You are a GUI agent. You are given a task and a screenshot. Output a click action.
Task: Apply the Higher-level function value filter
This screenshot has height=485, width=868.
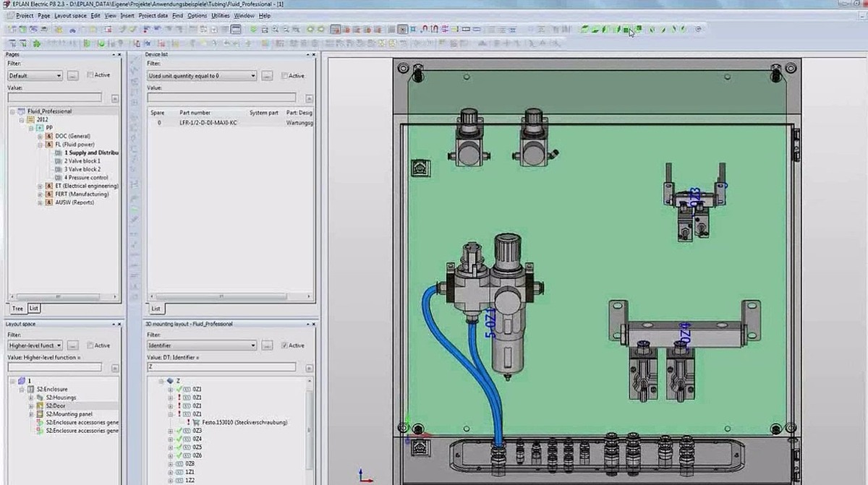[115, 368]
